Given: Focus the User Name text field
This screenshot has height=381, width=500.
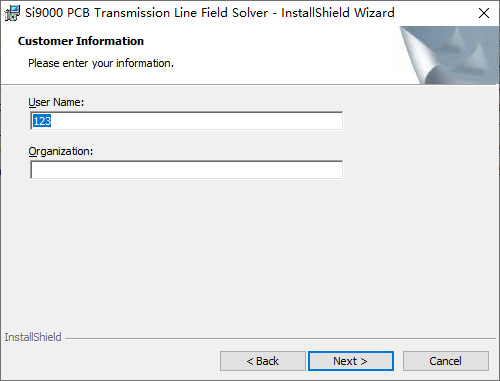Looking at the screenshot, I should [x=186, y=121].
